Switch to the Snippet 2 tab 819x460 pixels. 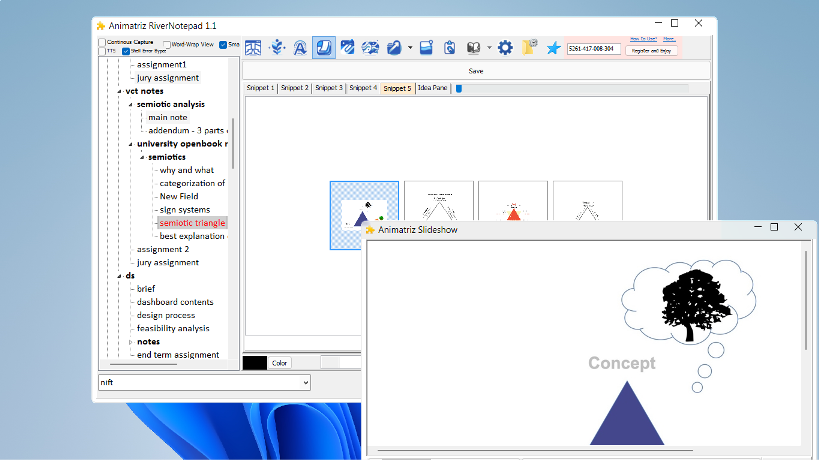[295, 88]
